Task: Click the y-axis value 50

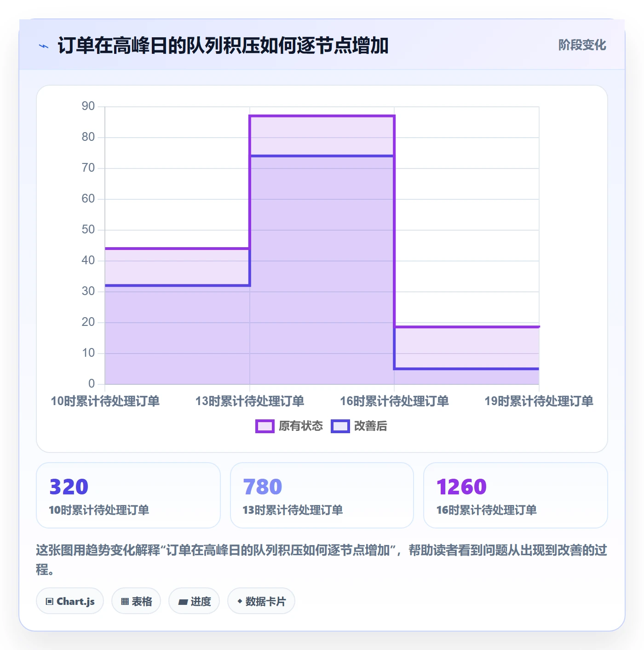Action: 88,230
